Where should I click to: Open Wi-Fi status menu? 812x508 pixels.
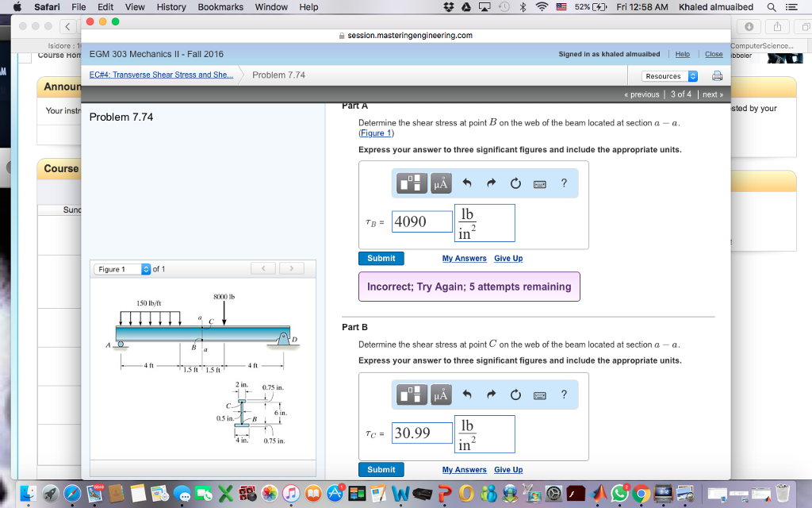(542, 6)
